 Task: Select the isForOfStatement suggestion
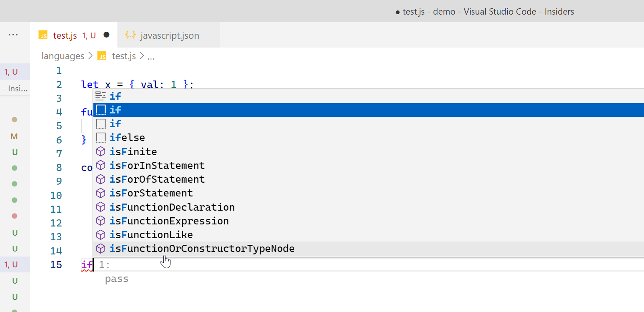157,179
